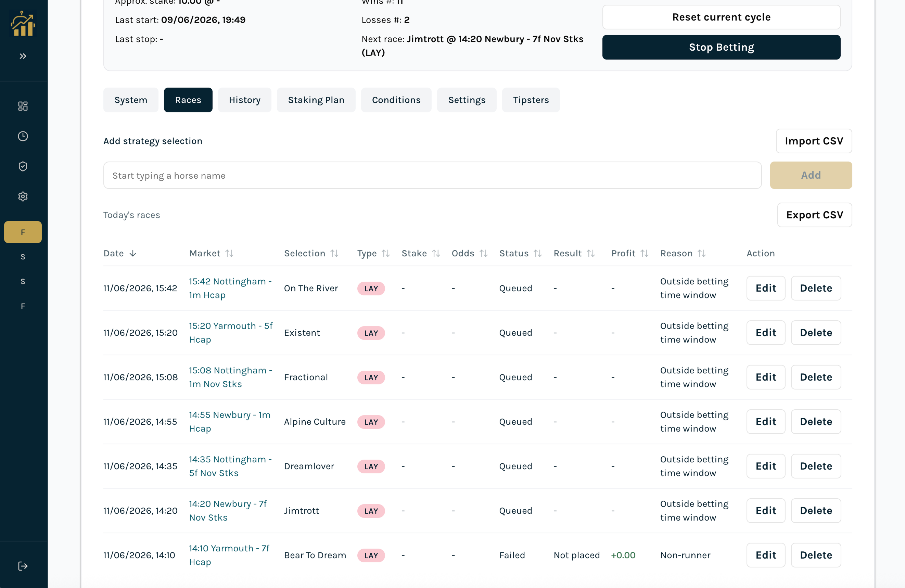Open the dashboard grid icon
The height and width of the screenshot is (588, 905).
[x=23, y=106]
